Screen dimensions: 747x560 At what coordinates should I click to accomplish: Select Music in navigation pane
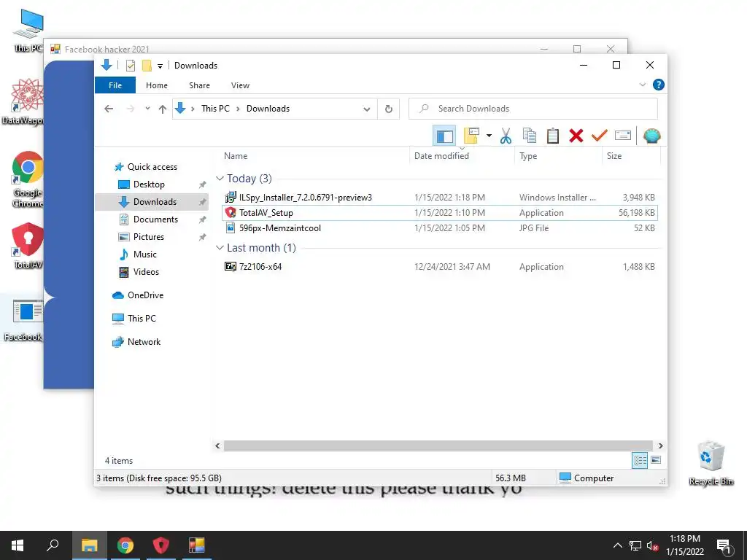pos(145,254)
